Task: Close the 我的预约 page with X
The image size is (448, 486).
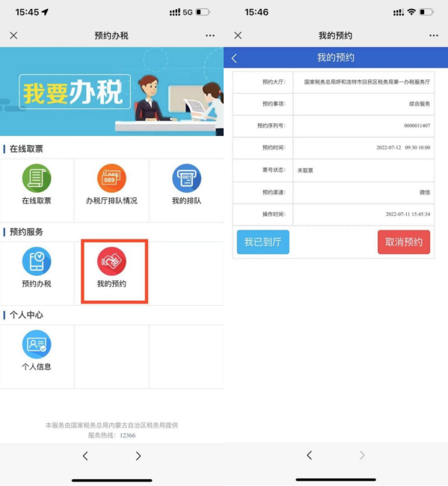Action: [238, 36]
